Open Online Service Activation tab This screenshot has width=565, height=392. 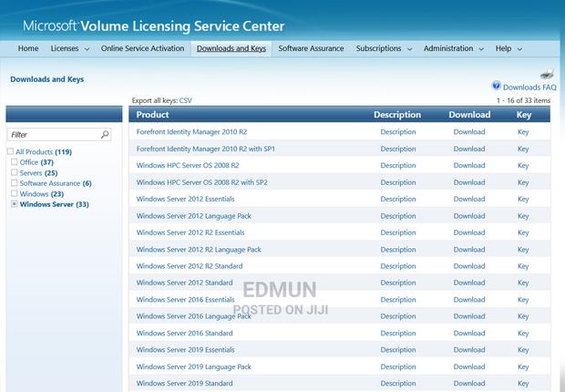[x=142, y=48]
